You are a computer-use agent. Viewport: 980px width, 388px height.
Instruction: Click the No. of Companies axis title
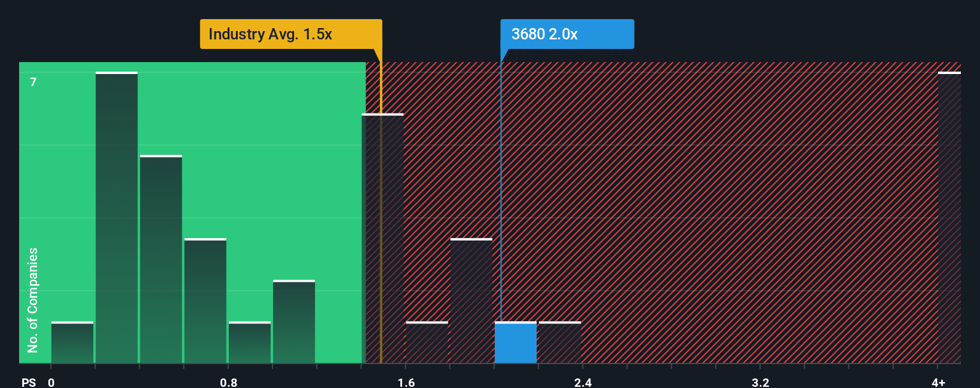(x=33, y=300)
